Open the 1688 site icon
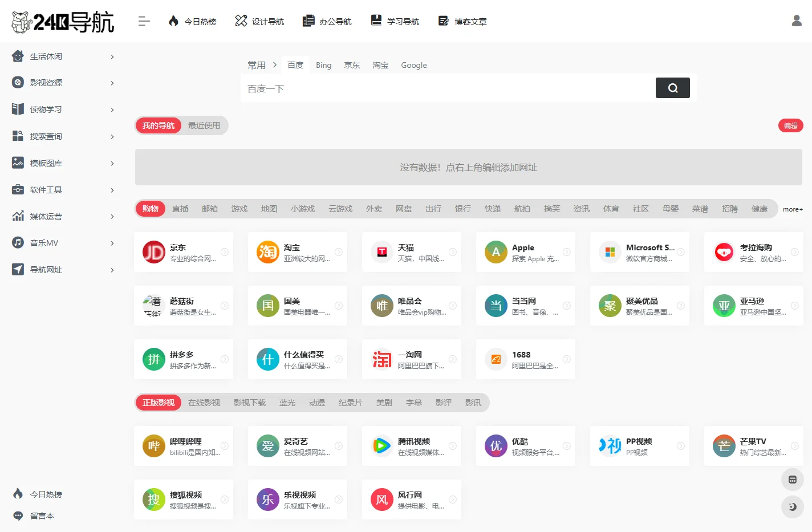 tap(496, 359)
